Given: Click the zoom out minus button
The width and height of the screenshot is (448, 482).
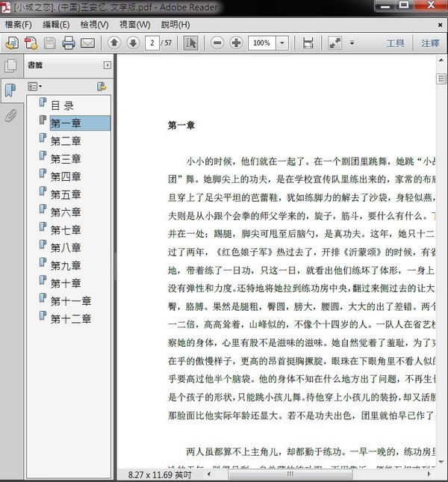Looking at the screenshot, I should point(217,43).
